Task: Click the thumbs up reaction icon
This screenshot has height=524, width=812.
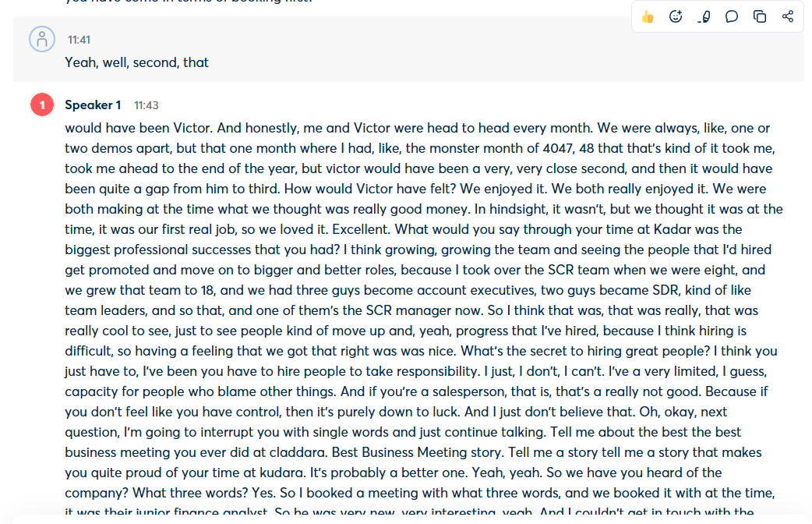Action: (x=648, y=16)
